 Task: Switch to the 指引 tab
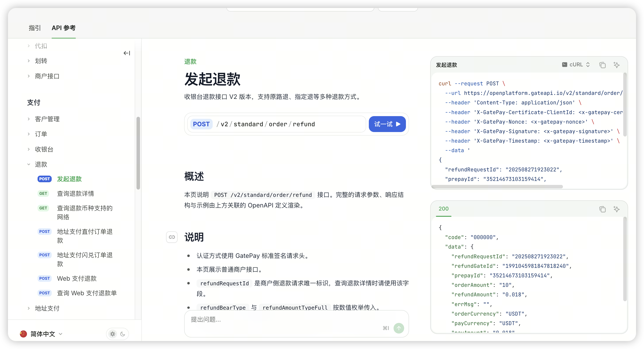coord(35,28)
